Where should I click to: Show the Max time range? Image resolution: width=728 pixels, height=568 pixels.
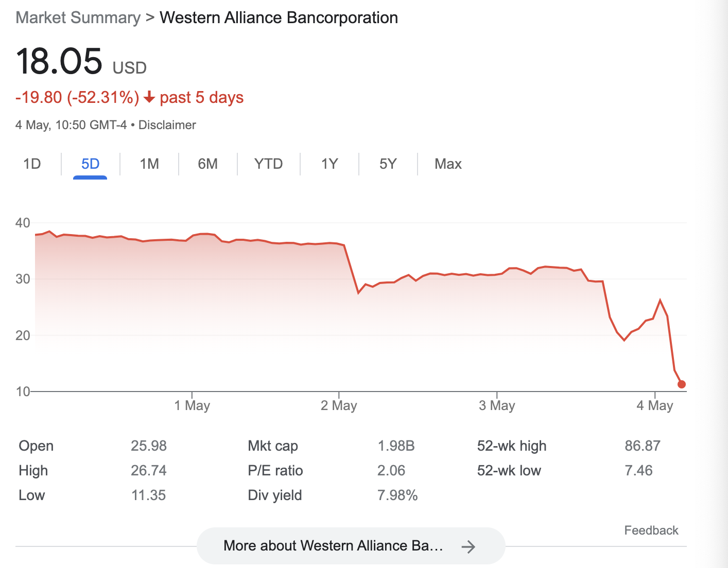pyautogui.click(x=448, y=164)
